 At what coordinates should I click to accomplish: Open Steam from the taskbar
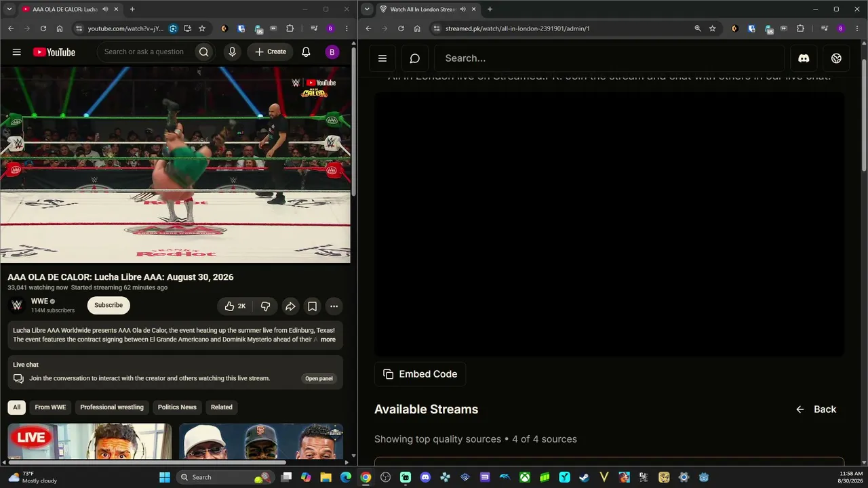pyautogui.click(x=584, y=477)
